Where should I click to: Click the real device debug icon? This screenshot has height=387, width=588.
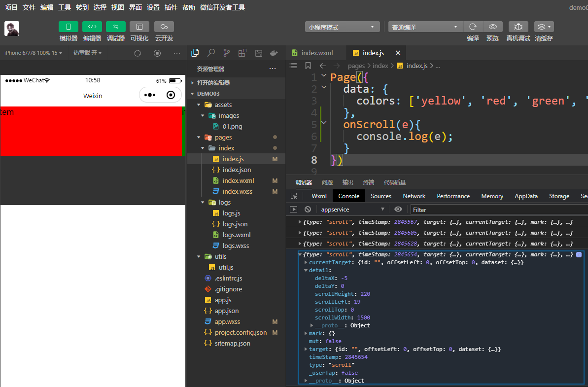coord(518,27)
